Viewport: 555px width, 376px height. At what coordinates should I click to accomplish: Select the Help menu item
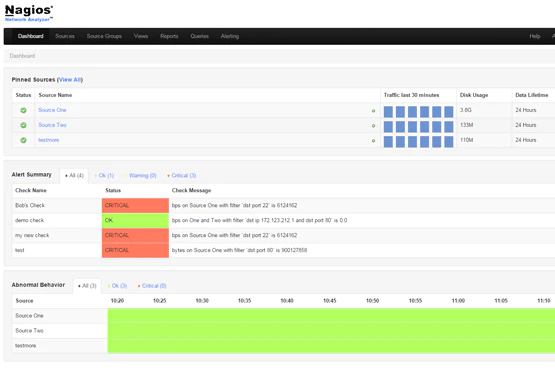(x=534, y=36)
